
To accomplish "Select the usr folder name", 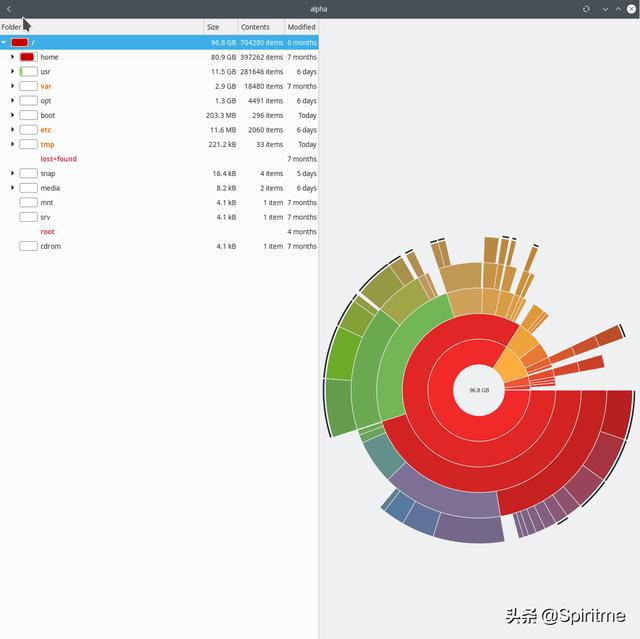I will point(45,71).
